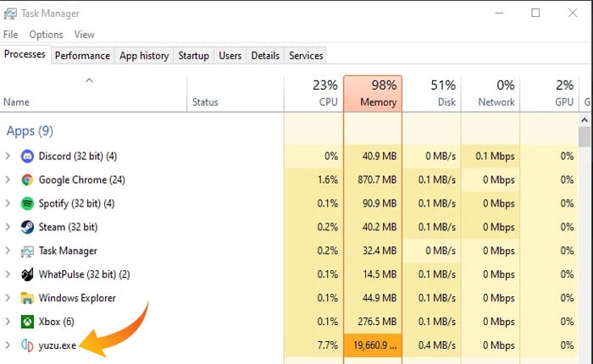Switch to the Performance tab
This screenshot has height=364, width=593.
coord(82,55)
